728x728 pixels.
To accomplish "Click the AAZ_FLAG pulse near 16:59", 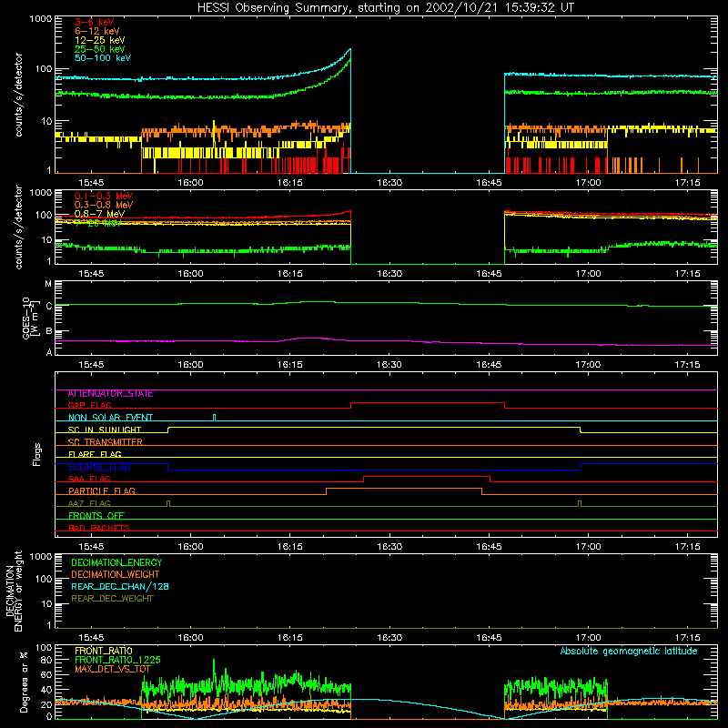I will pyautogui.click(x=580, y=503).
